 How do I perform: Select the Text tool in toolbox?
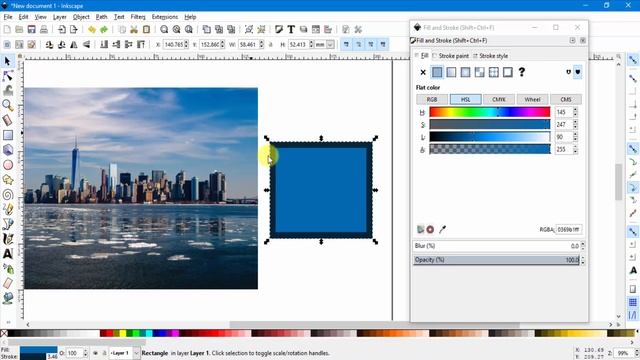pyautogui.click(x=7, y=254)
